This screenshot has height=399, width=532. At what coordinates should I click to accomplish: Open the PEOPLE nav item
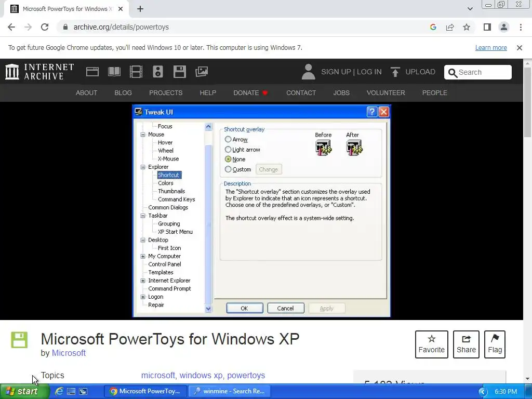(x=435, y=92)
